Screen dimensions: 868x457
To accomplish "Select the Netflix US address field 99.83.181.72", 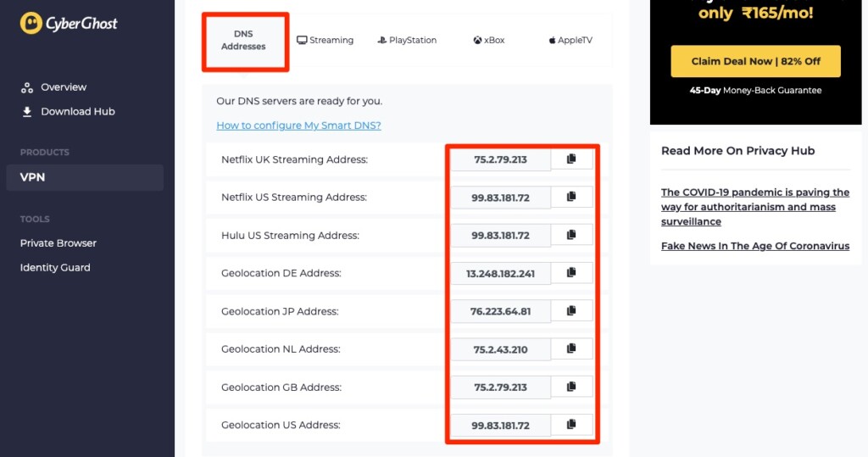I will point(500,198).
